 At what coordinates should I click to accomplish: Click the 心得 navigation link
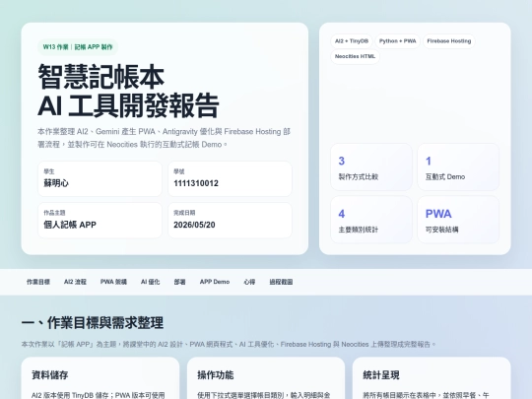pos(249,282)
